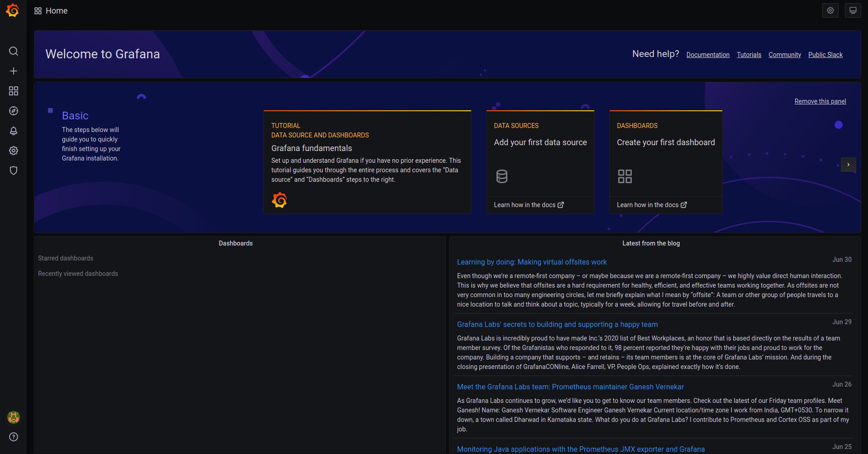The width and height of the screenshot is (868, 454).
Task: Open the Community link
Action: click(x=785, y=55)
